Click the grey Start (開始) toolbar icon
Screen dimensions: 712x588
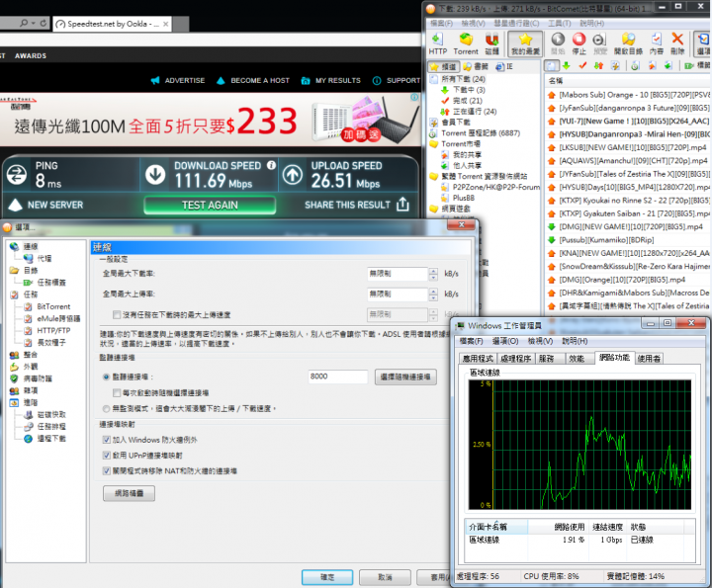558,44
